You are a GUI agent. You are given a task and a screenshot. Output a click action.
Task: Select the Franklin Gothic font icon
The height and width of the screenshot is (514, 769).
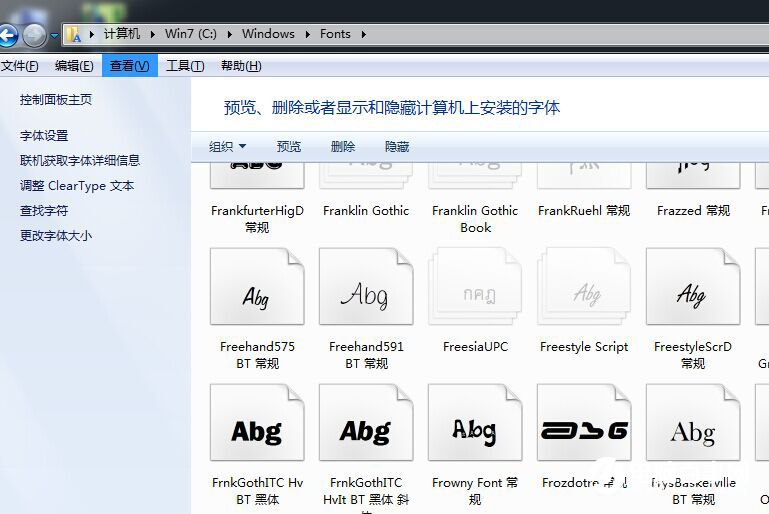(366, 177)
